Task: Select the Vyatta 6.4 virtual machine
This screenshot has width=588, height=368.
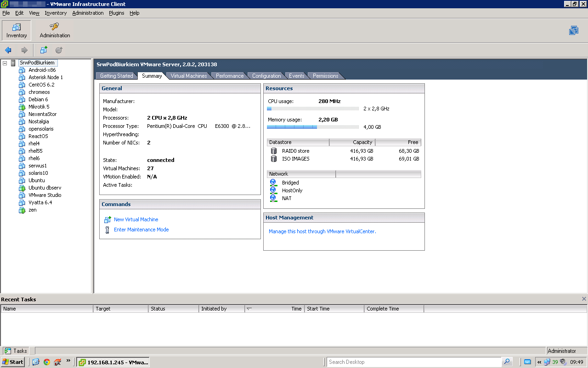Action: tap(40, 202)
